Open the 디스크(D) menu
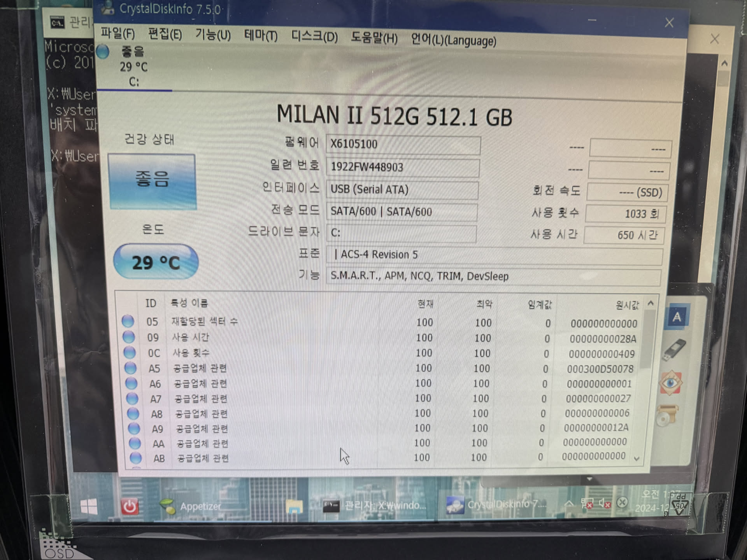The width and height of the screenshot is (747, 560). [x=314, y=37]
